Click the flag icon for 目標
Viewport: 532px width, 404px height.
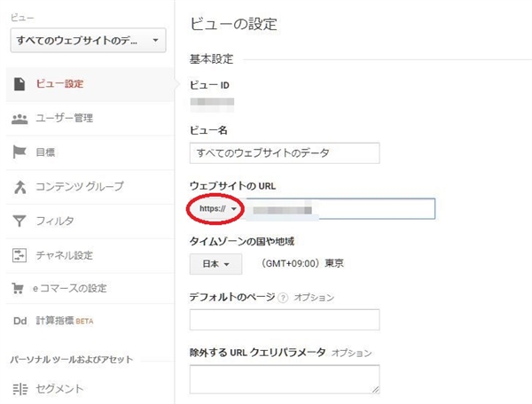[x=19, y=152]
